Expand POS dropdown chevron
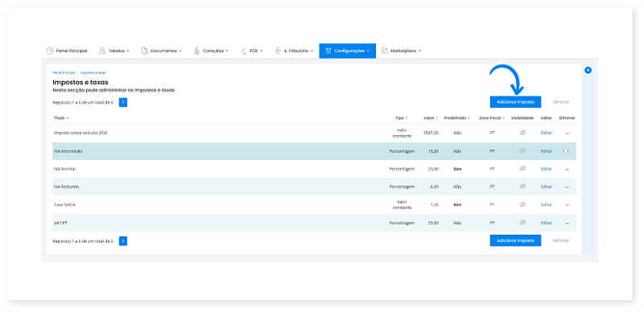644x312 pixels. [x=261, y=51]
